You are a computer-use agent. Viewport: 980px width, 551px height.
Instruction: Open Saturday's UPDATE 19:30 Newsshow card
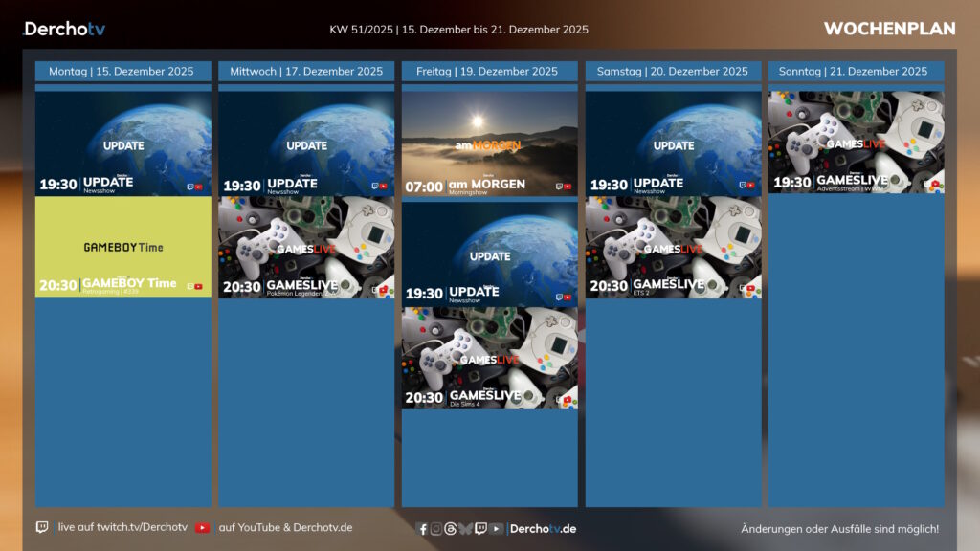[673, 143]
